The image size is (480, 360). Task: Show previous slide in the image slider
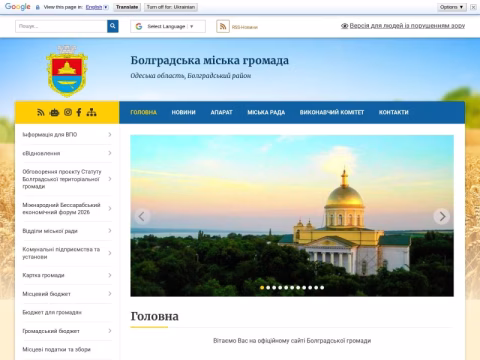[142, 216]
